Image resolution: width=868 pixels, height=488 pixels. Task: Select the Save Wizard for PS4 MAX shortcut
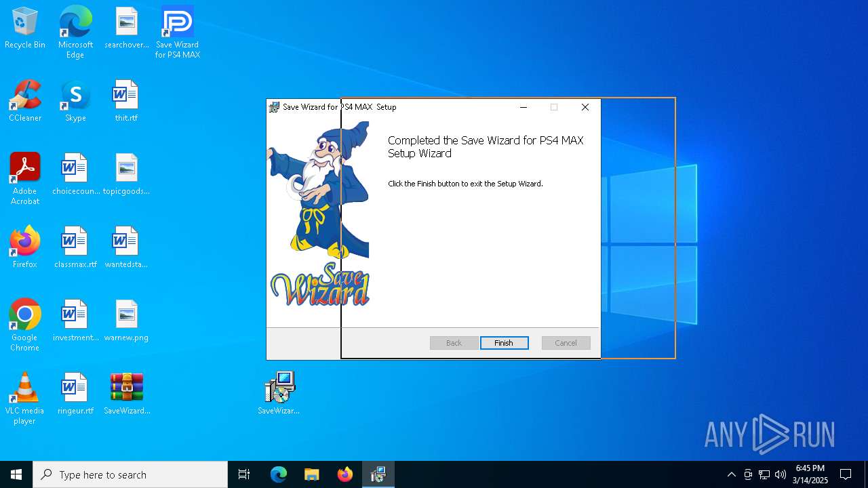click(x=178, y=33)
